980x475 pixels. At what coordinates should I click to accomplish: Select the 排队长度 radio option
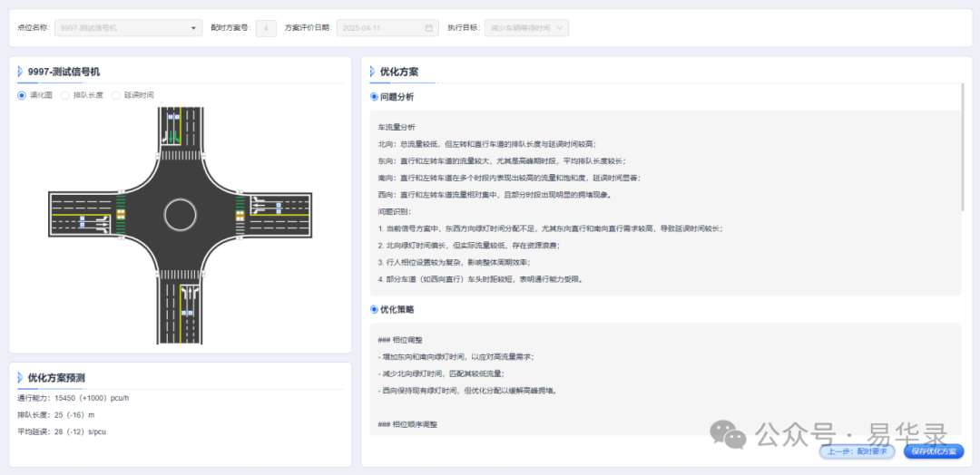(65, 95)
